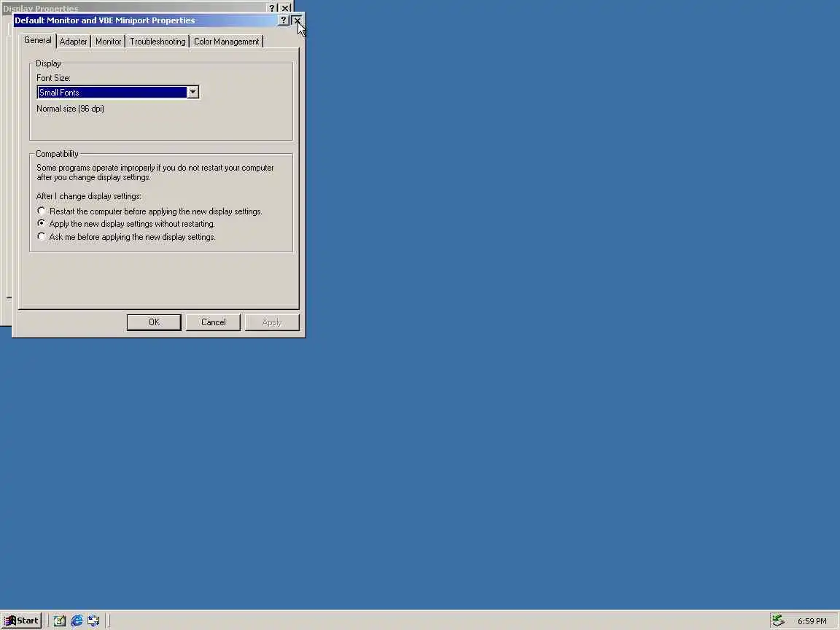The height and width of the screenshot is (630, 840).
Task: Open the Troubleshooting tab
Action: tap(157, 42)
